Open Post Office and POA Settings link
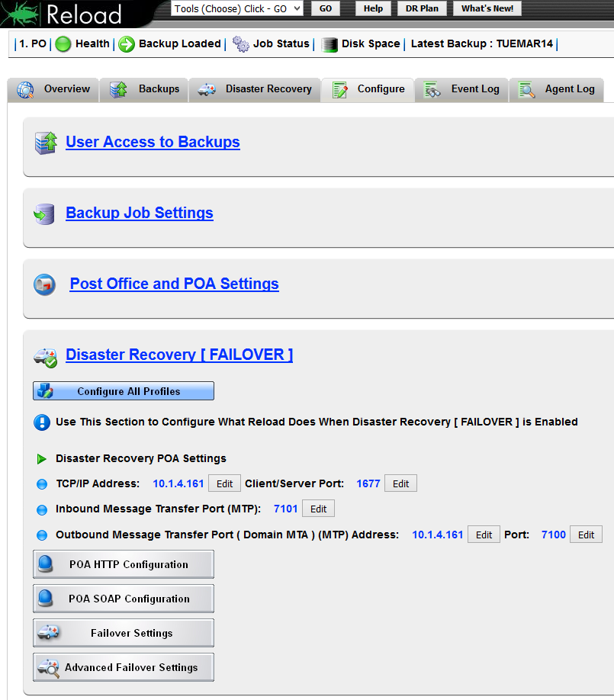Image resolution: width=614 pixels, height=700 pixels. (174, 284)
